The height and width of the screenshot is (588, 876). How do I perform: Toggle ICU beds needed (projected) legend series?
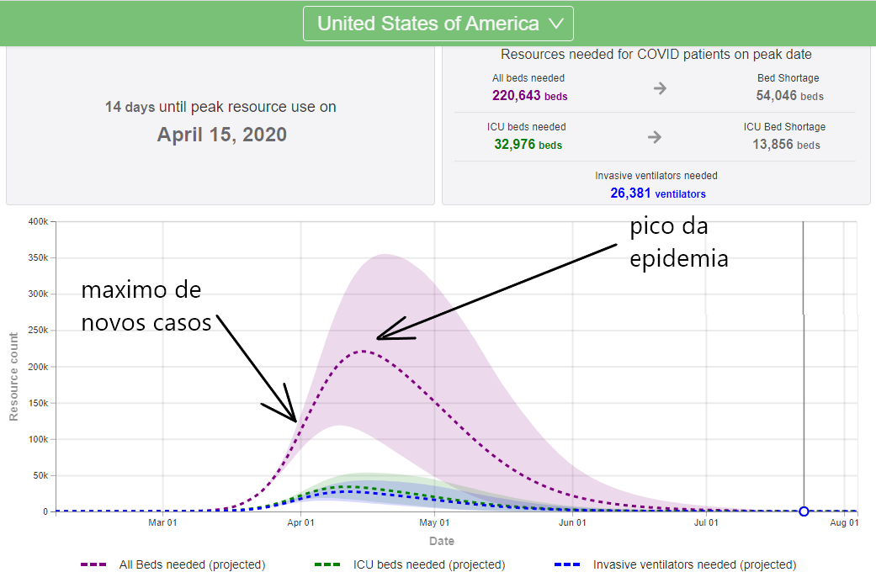(410, 564)
